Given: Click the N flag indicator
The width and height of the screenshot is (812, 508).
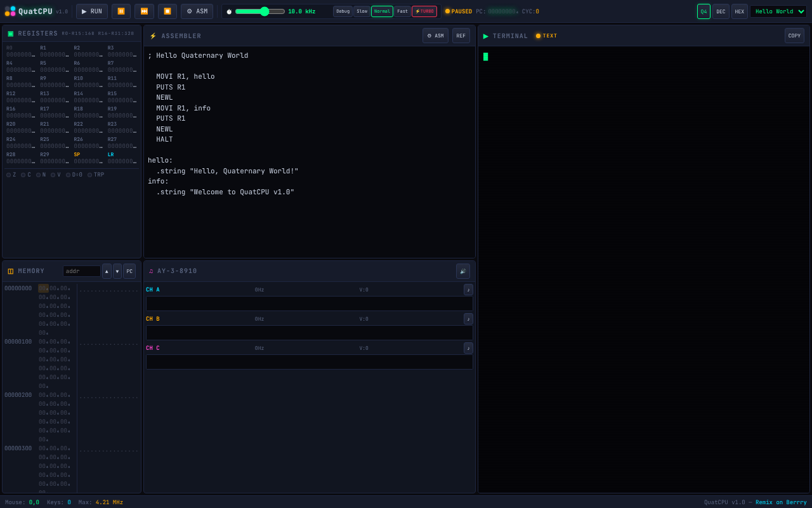Looking at the screenshot, I should 41,175.
